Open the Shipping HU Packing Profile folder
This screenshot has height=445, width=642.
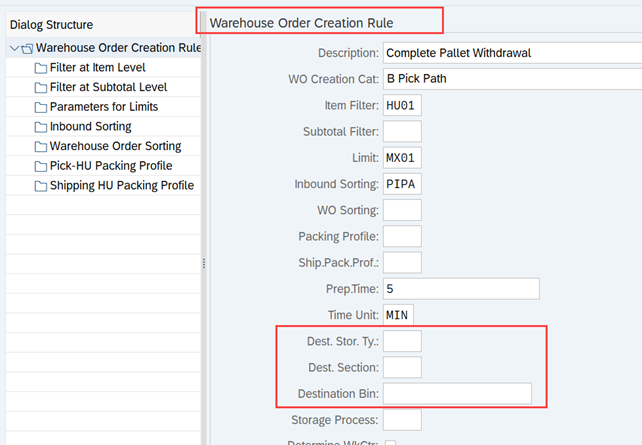[122, 185]
